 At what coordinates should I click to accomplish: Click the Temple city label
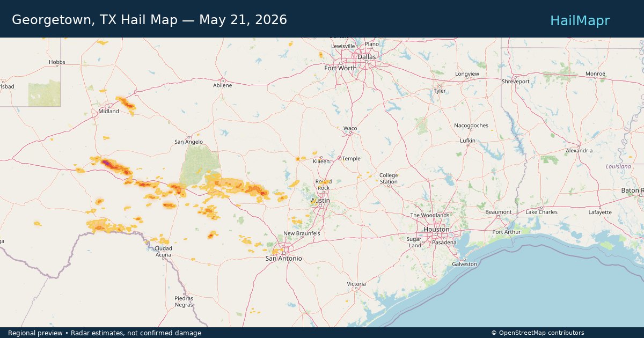point(352,158)
